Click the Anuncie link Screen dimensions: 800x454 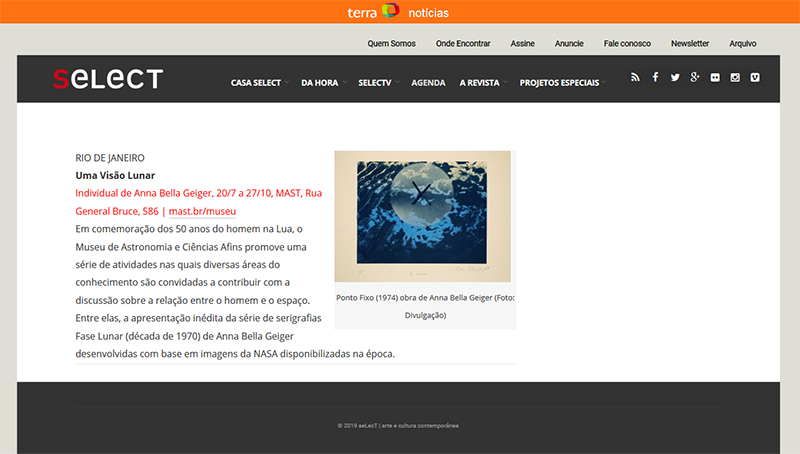pyautogui.click(x=569, y=43)
